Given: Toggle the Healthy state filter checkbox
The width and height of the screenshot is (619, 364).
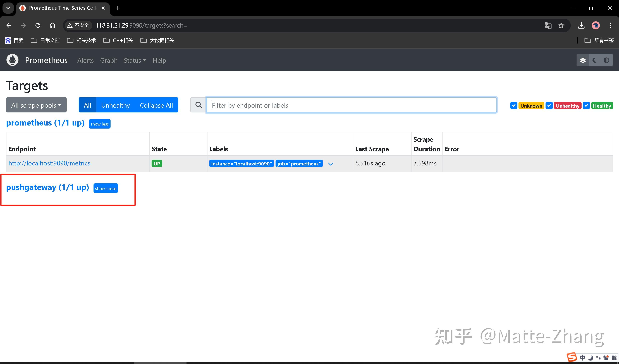Looking at the screenshot, I should 586,105.
